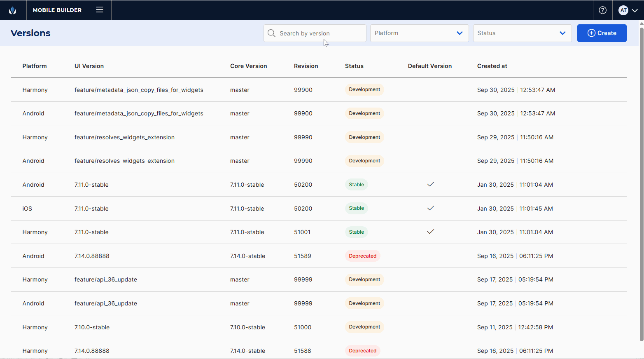Click the AT user avatar

(x=623, y=10)
